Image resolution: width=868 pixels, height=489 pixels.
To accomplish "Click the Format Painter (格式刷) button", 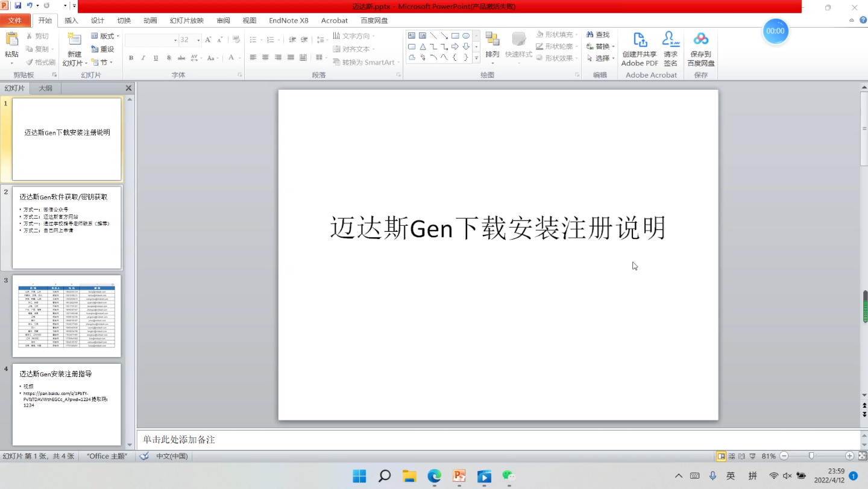I will point(40,62).
